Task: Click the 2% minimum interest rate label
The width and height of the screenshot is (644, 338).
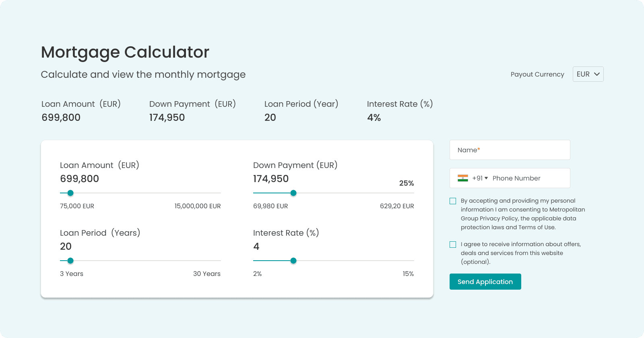Action: click(257, 274)
